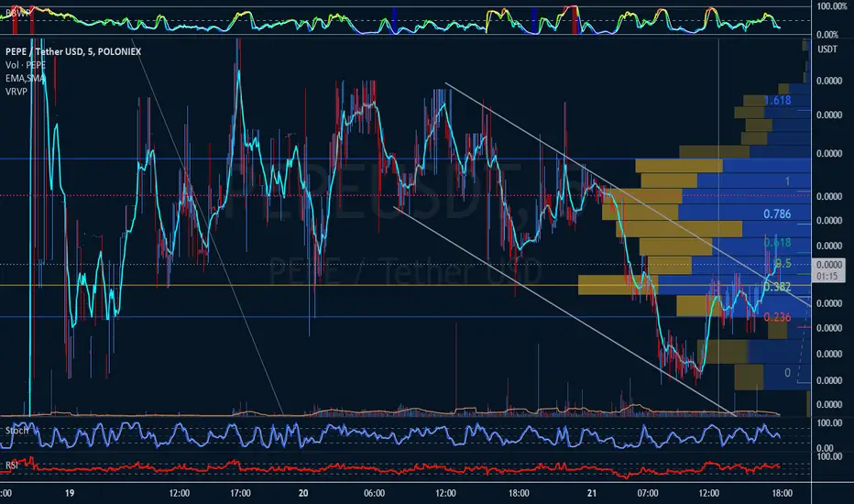Click the 100.00% label of BBWP scale
Viewport: 854px width, 504px height.
[x=832, y=6]
